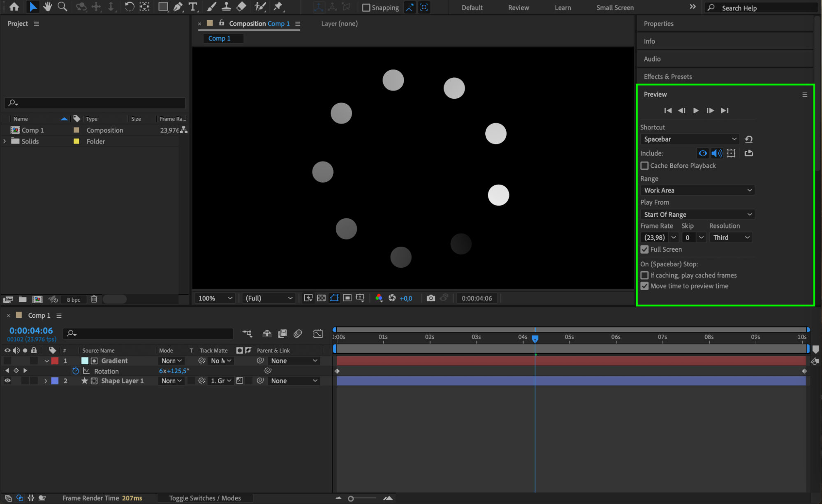Switch to the Review workspace
Viewport: 822px width, 504px height.
(518, 7)
